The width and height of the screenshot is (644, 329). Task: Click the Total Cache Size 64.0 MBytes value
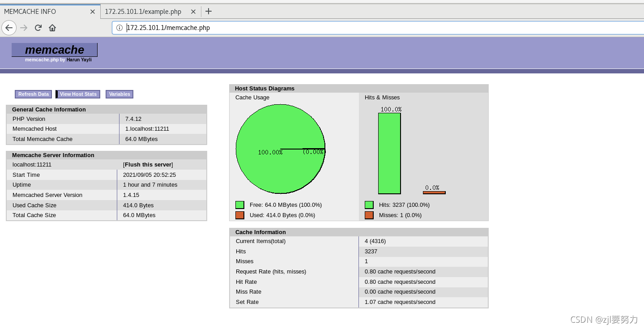(x=139, y=215)
